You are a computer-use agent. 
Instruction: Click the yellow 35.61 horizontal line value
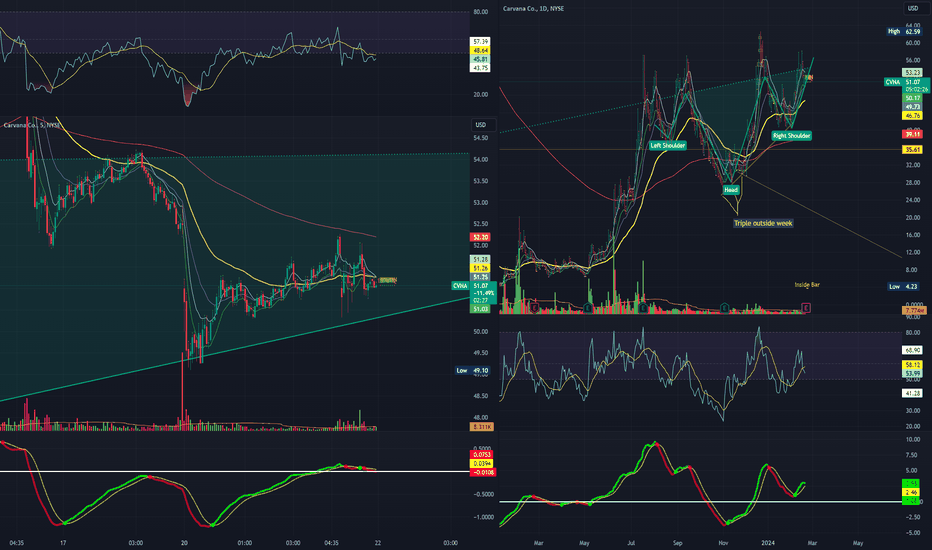tap(912, 150)
